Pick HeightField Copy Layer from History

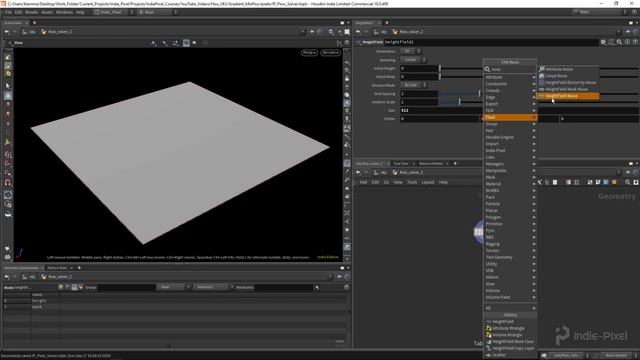[510, 348]
